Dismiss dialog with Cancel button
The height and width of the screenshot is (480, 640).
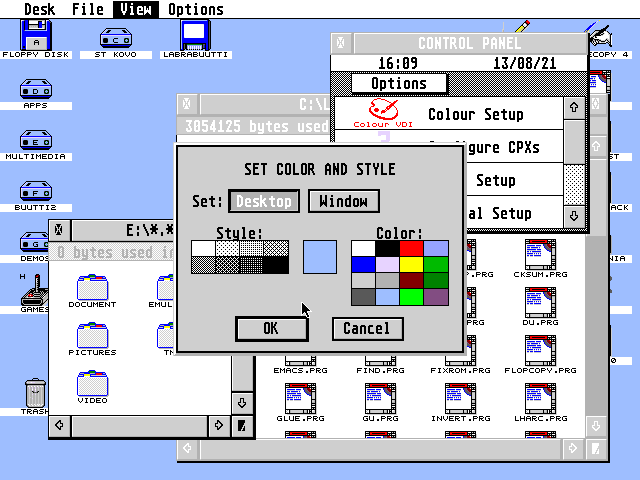tap(368, 329)
